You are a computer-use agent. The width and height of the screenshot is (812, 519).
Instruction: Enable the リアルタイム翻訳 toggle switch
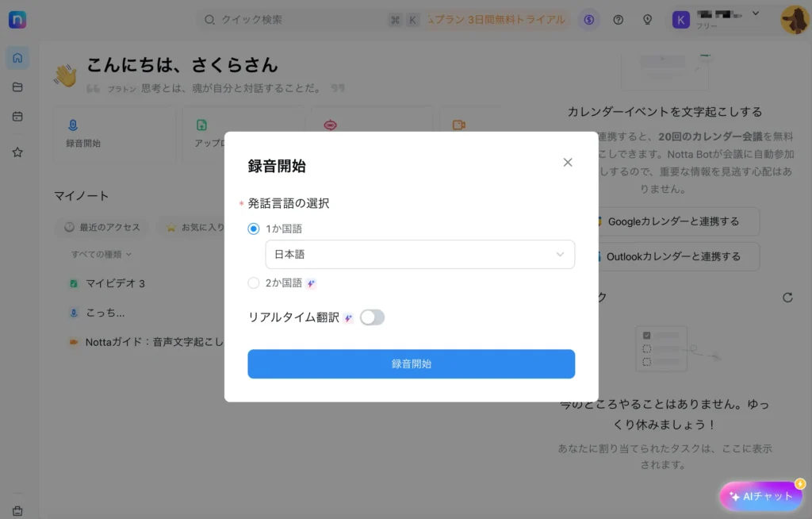371,317
